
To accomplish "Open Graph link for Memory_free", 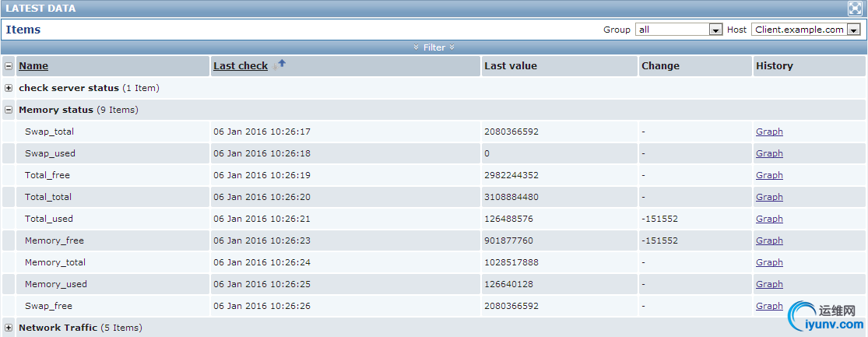I will tap(769, 240).
